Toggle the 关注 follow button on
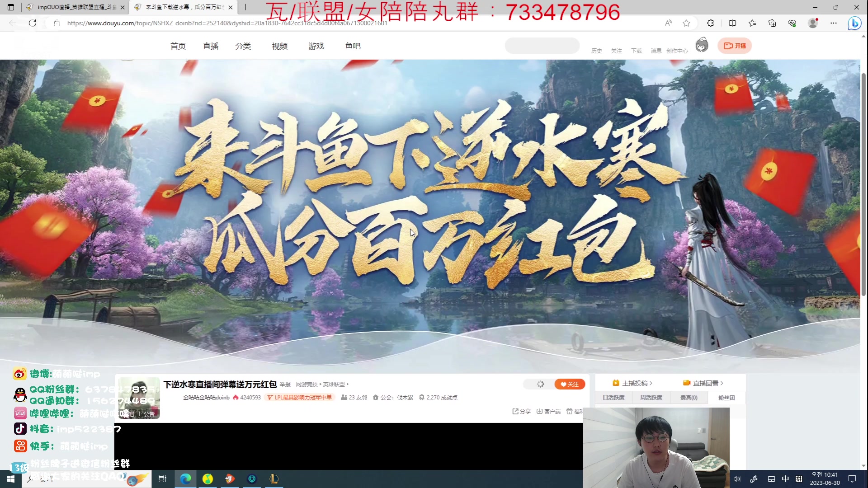Viewport: 868px width, 488px height. pos(569,384)
